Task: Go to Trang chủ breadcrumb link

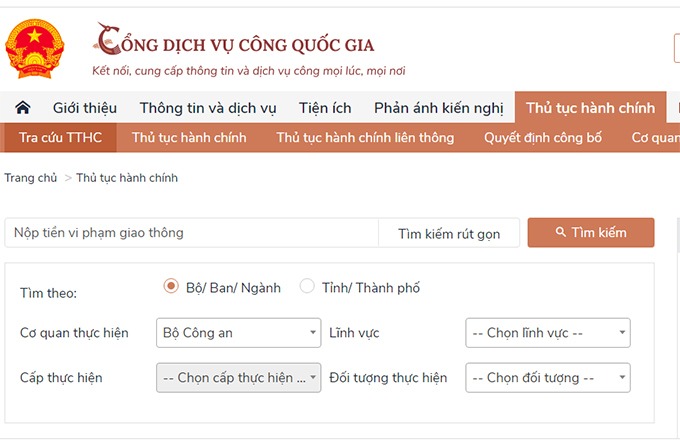Action: pos(31,178)
